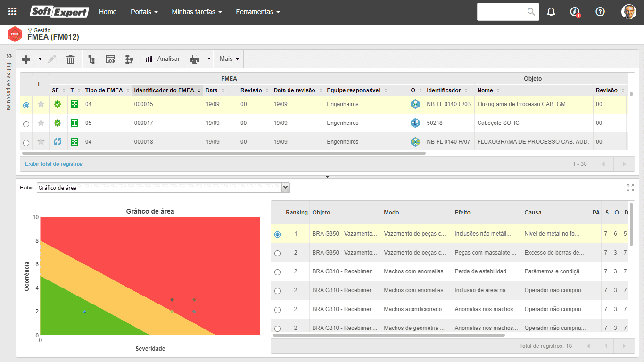The height and width of the screenshot is (362, 644).
Task: Click the top search input field
Action: coord(502,12)
